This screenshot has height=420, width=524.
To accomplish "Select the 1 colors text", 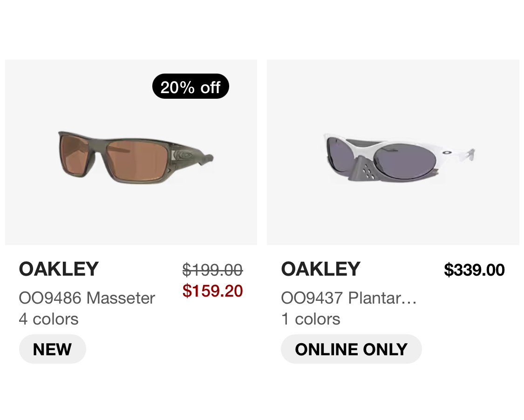I will (311, 319).
